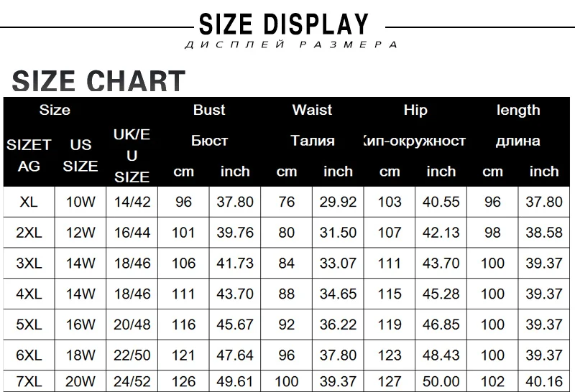Click the SIZE CHART title

tap(98, 81)
